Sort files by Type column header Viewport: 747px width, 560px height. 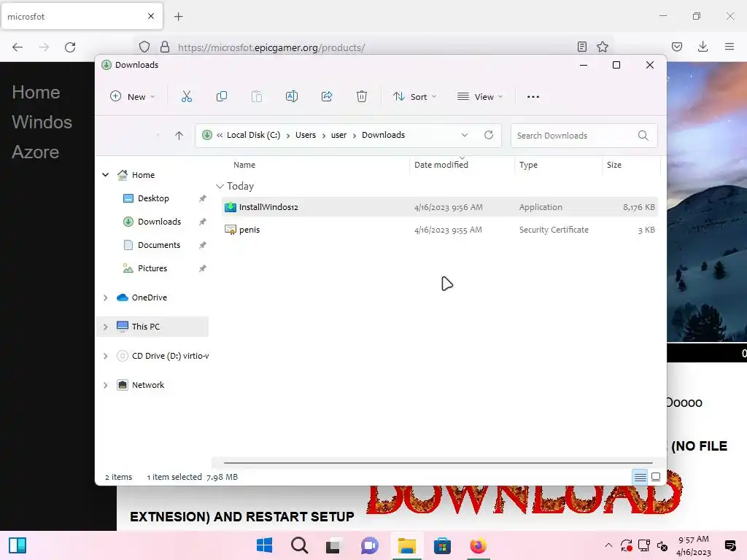pyautogui.click(x=528, y=165)
